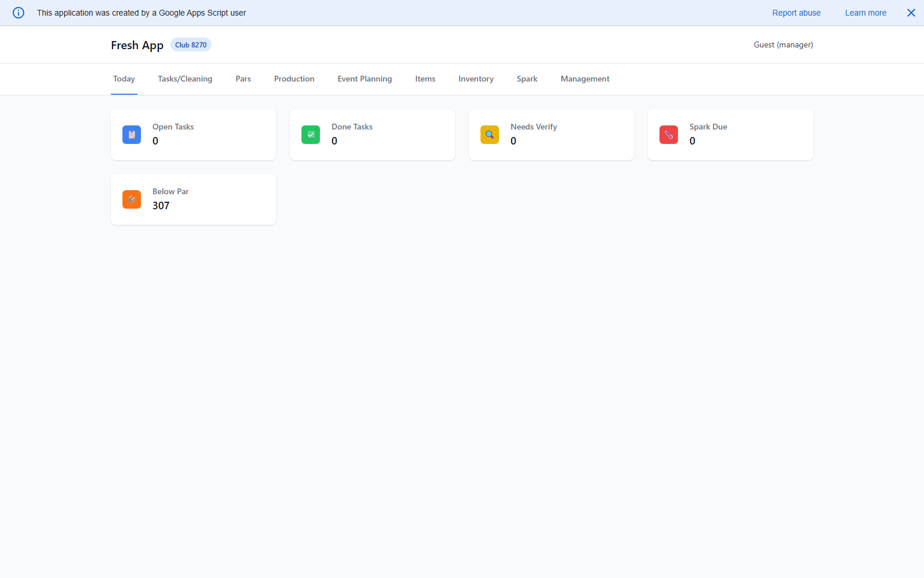Select the red Spark Due thermometer icon

pyautogui.click(x=668, y=135)
